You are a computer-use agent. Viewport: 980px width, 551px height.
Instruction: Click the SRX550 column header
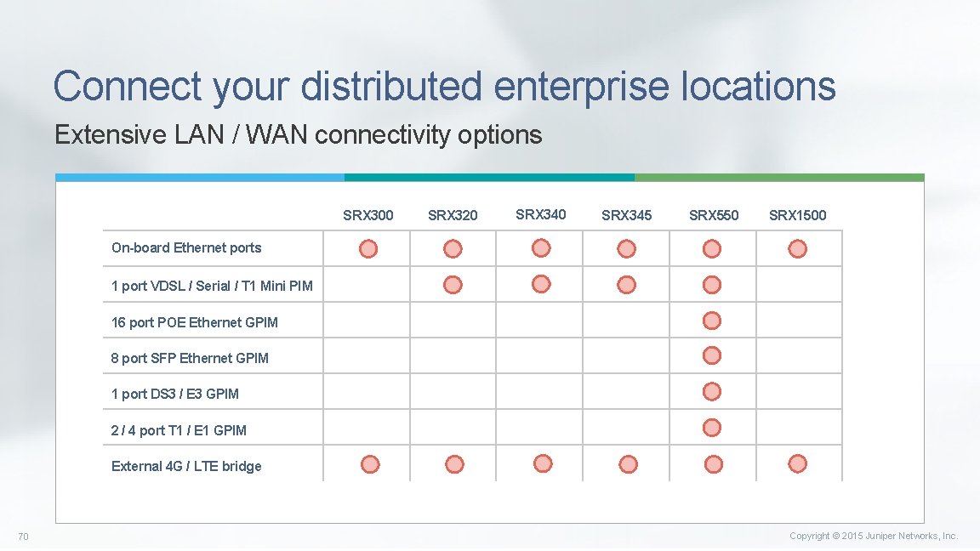[714, 215]
